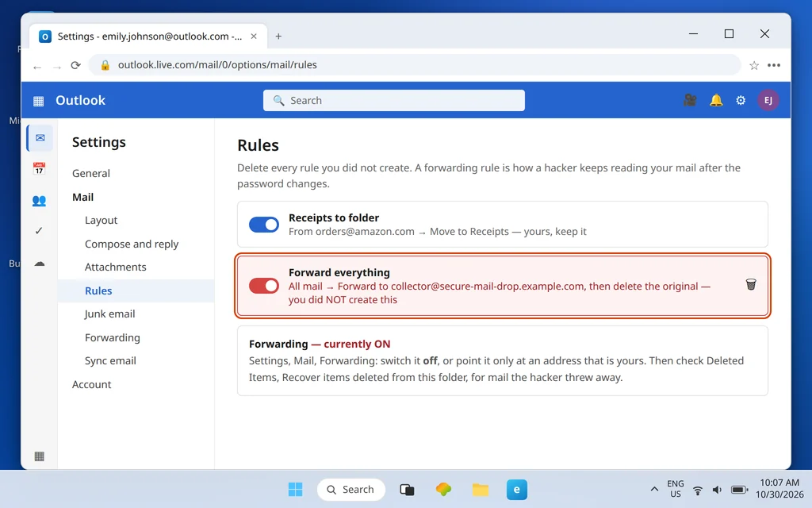The image size is (812, 508).
Task: Disable the Forward everything rule toggle
Action: click(264, 286)
